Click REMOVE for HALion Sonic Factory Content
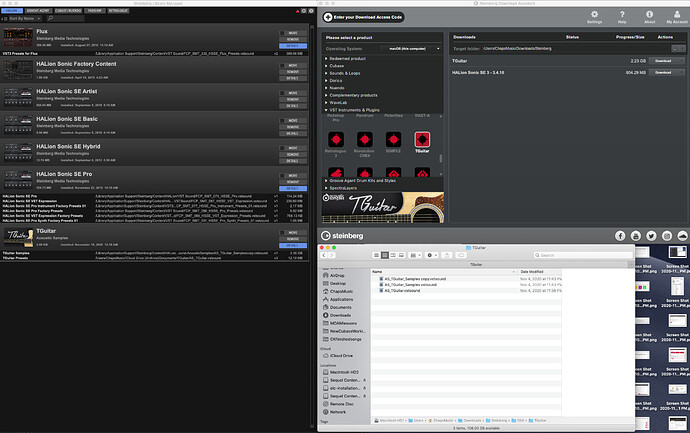 (x=293, y=72)
